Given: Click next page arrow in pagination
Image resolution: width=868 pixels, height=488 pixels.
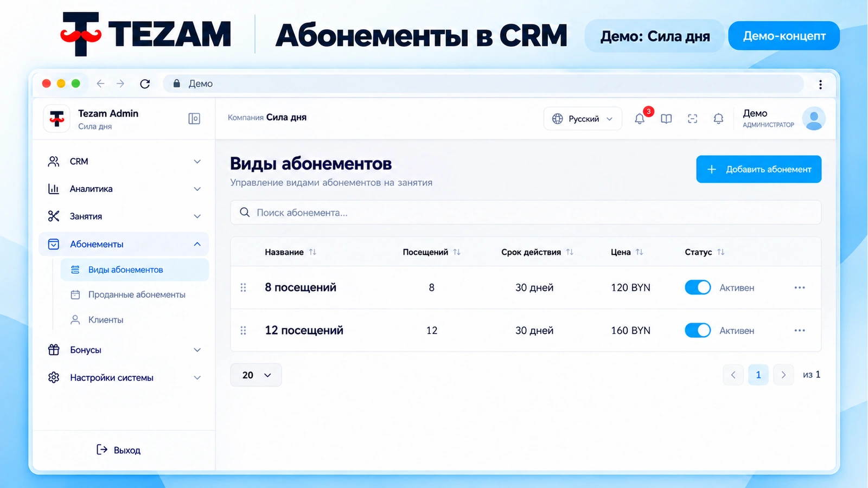Looking at the screenshot, I should click(x=783, y=375).
